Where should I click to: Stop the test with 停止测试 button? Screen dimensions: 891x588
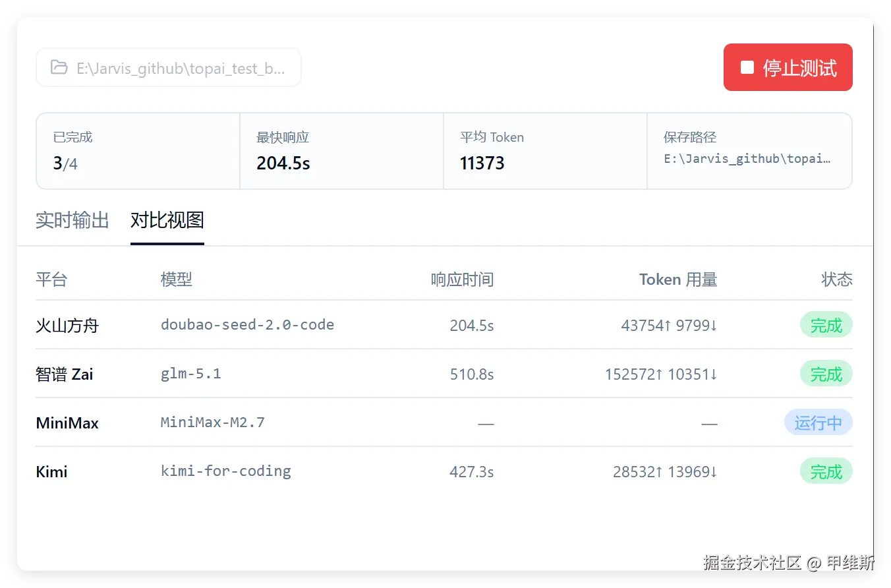pyautogui.click(x=788, y=67)
